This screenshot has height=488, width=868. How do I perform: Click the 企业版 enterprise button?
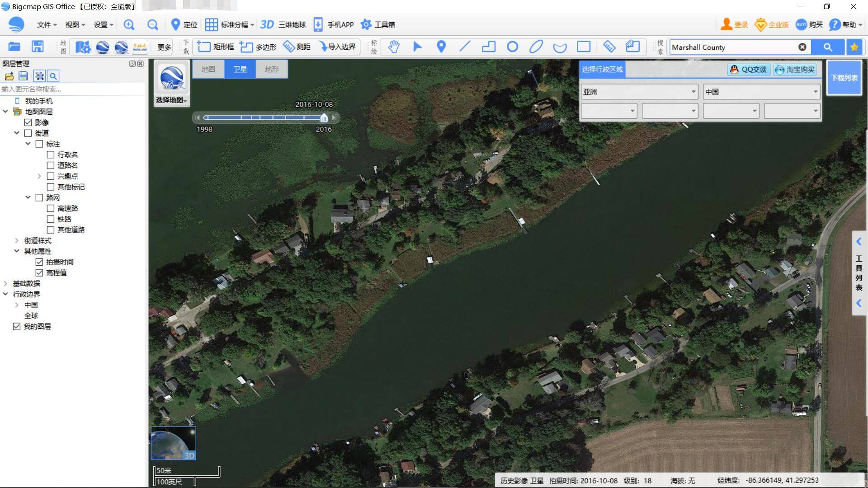772,25
